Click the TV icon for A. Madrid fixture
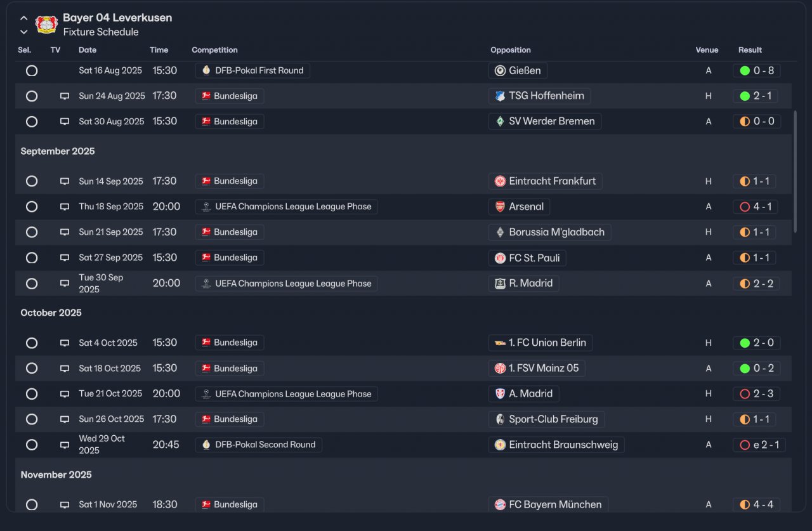Viewport: 812px width, 531px height. coord(65,394)
